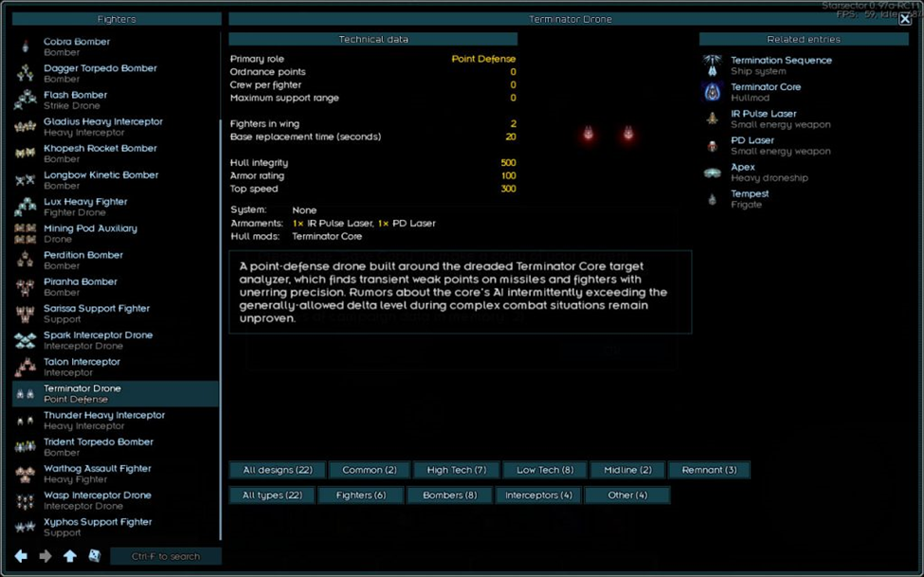Select Cobra Bomber in fighters list

tap(77, 46)
